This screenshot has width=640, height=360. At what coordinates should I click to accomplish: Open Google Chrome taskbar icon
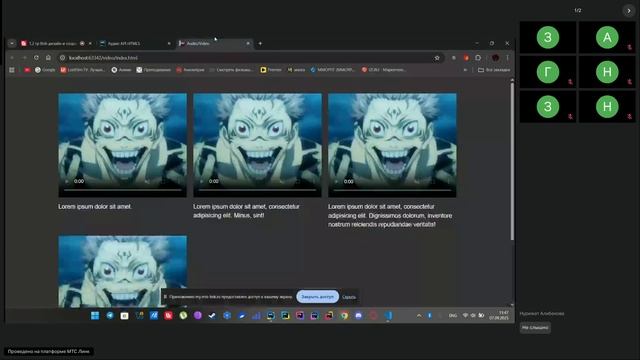[x=344, y=316]
